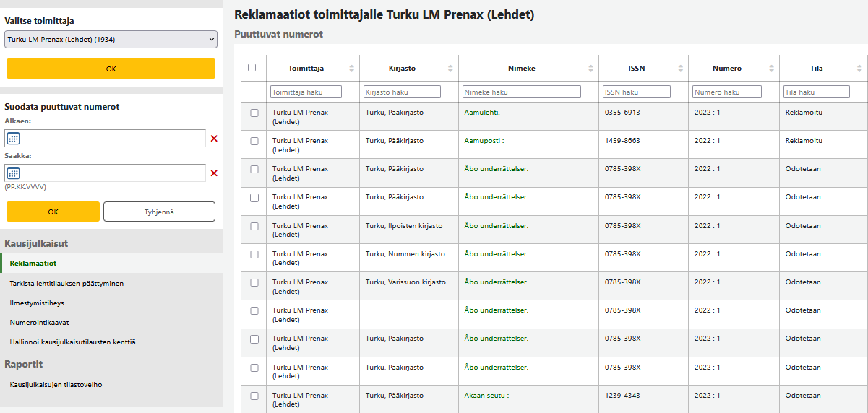
Task: Click the Nimeke haku filter field
Action: tap(521, 92)
